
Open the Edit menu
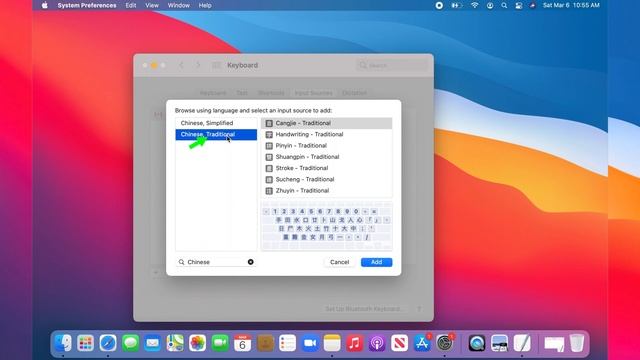point(131,5)
